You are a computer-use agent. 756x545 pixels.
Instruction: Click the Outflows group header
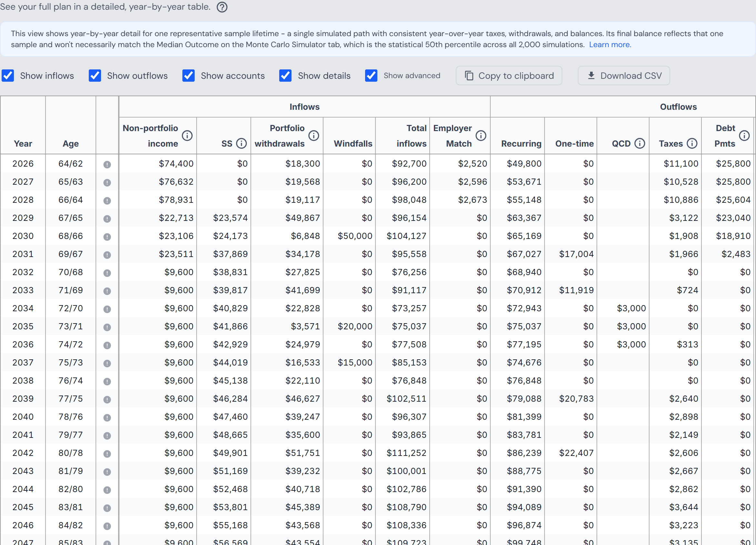678,107
